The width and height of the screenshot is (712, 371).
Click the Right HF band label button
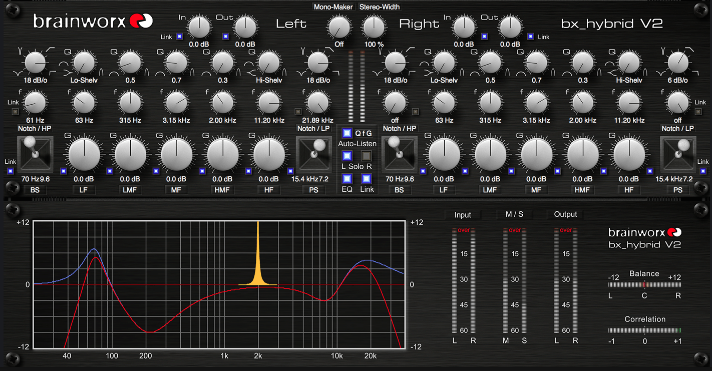point(629,190)
